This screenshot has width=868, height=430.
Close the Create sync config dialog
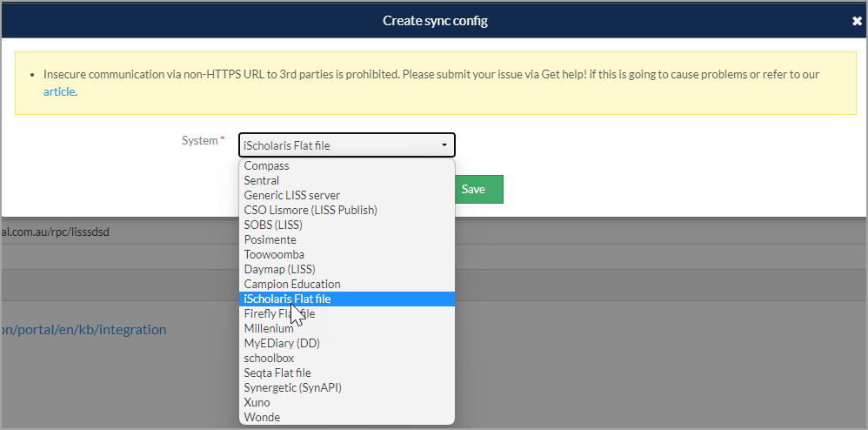click(857, 21)
